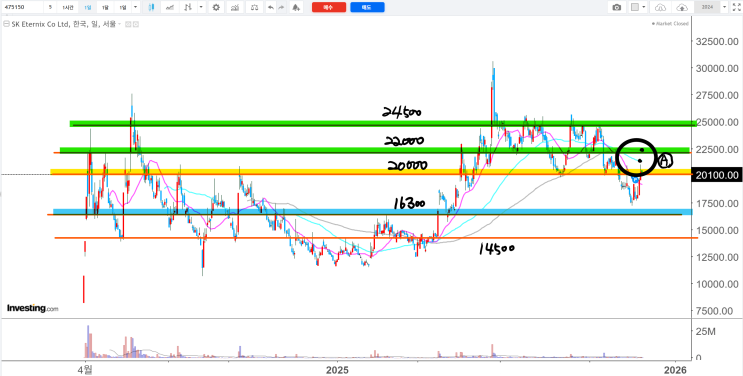
Task: Click the current price label 20100.00
Action: 717,175
